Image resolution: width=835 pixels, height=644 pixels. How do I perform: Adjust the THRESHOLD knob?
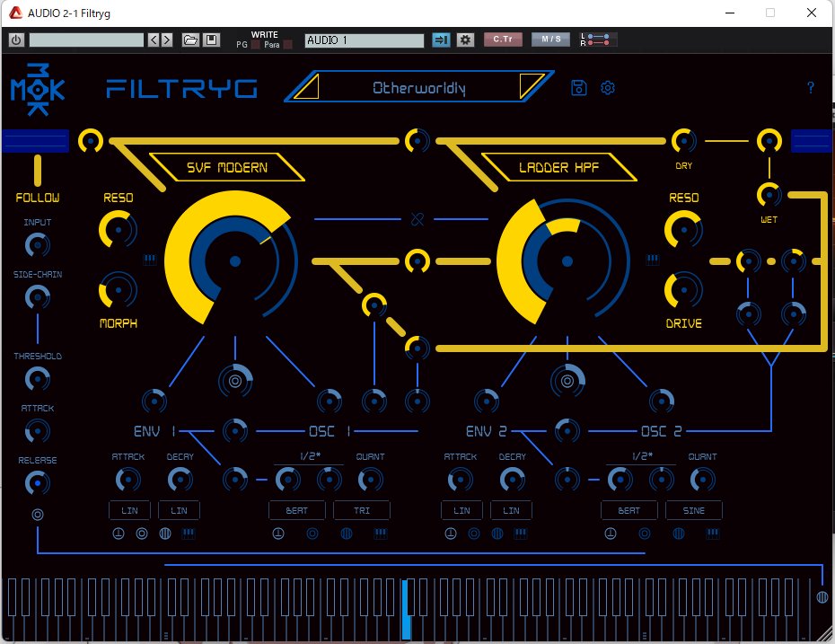(x=38, y=379)
